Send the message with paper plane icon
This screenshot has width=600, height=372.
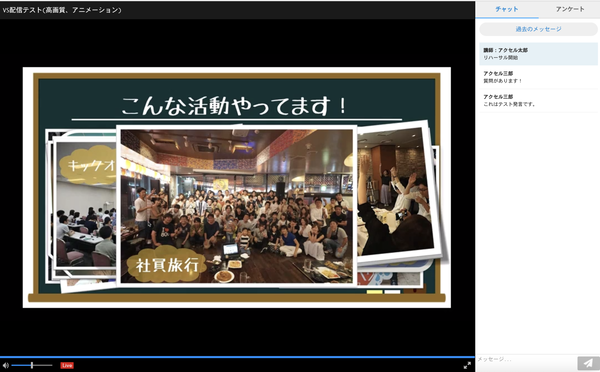click(588, 363)
